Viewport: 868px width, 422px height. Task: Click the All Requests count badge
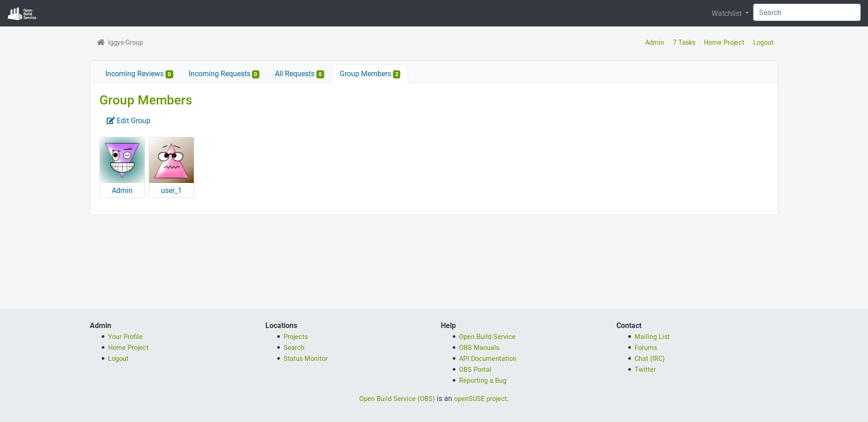(x=320, y=74)
